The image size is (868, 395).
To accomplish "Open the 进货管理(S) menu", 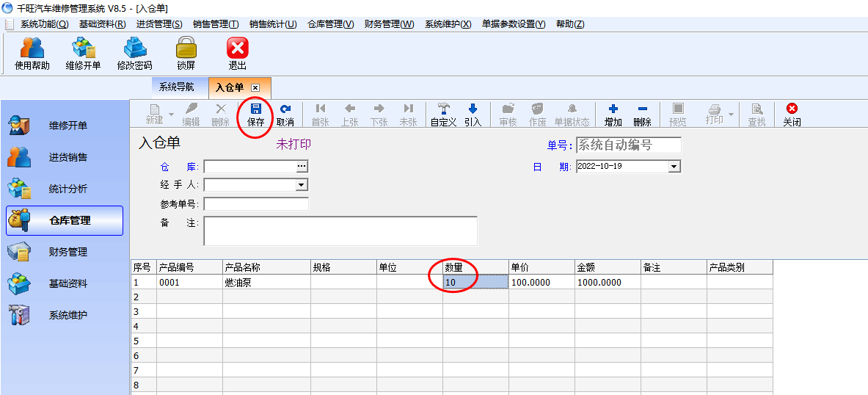I will pos(159,24).
